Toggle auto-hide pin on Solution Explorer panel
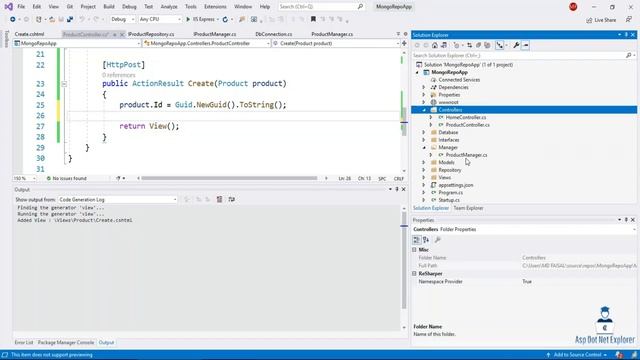Image resolution: width=640 pixels, height=360 pixels. pyautogui.click(x=626, y=35)
